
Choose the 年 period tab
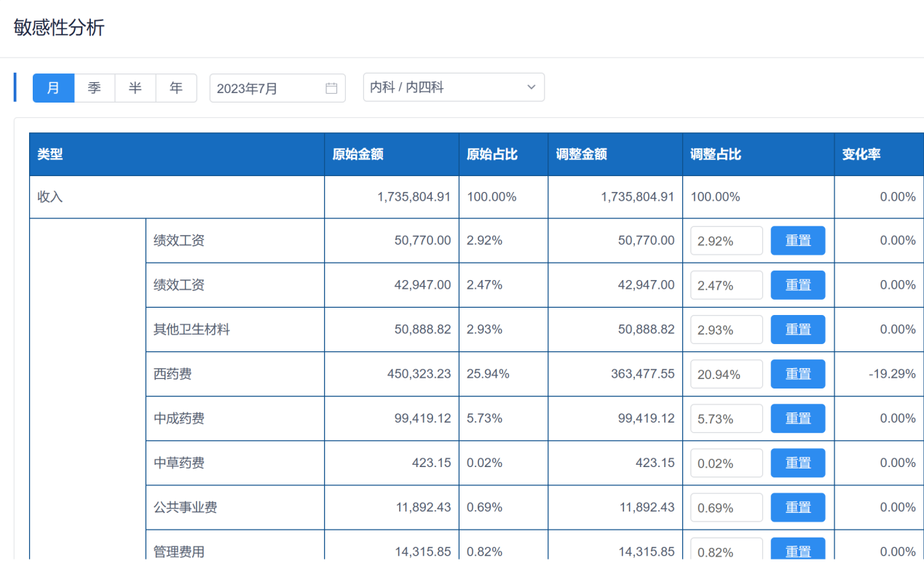pyautogui.click(x=176, y=88)
